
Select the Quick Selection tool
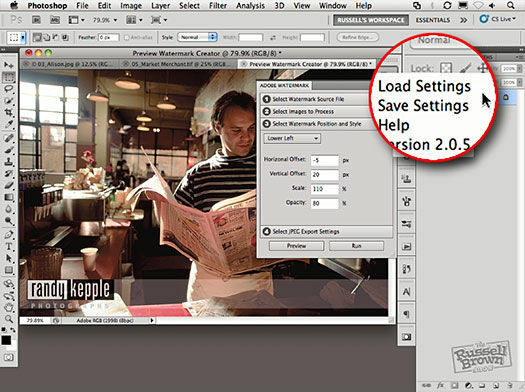tap(9, 101)
